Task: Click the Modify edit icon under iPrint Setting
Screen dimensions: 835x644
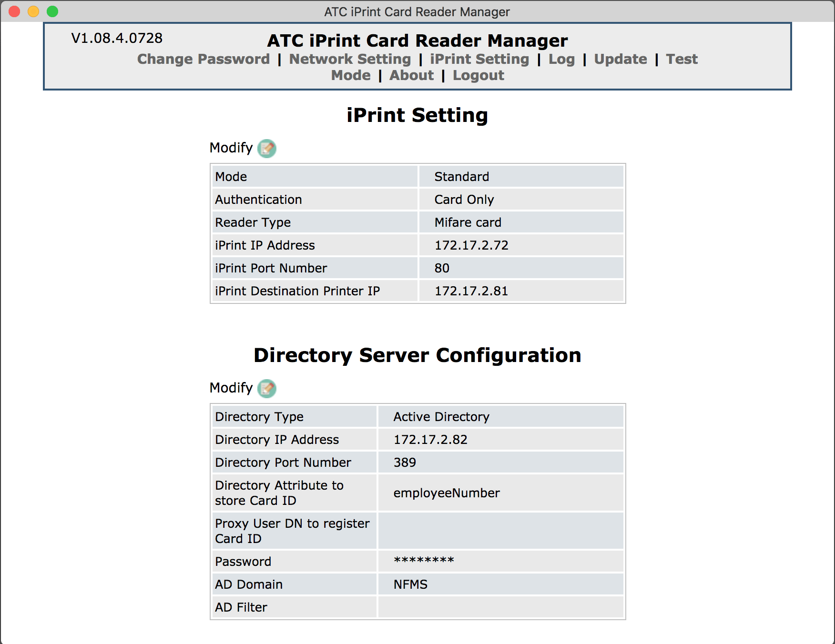Action: click(x=267, y=148)
